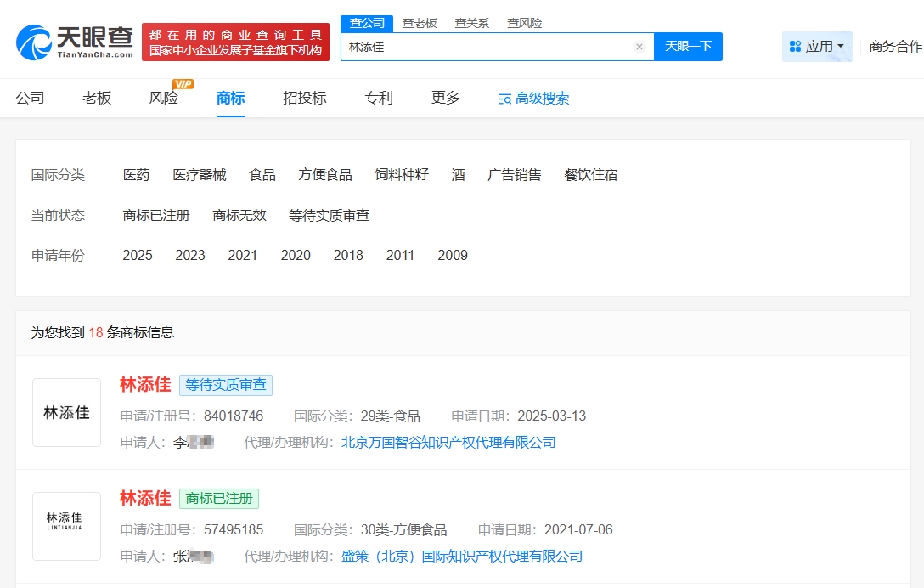
Task: Switch to the 招投标 results tab
Action: pos(305,98)
